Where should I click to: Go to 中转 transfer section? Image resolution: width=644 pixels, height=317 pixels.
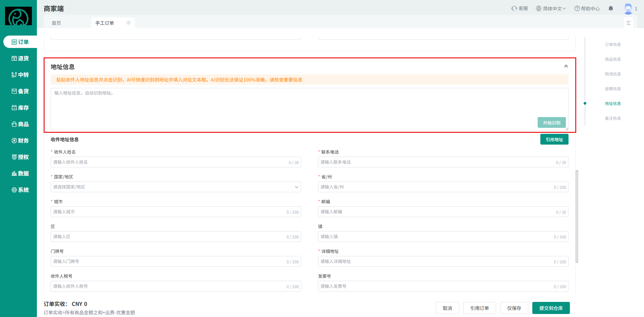[x=20, y=75]
